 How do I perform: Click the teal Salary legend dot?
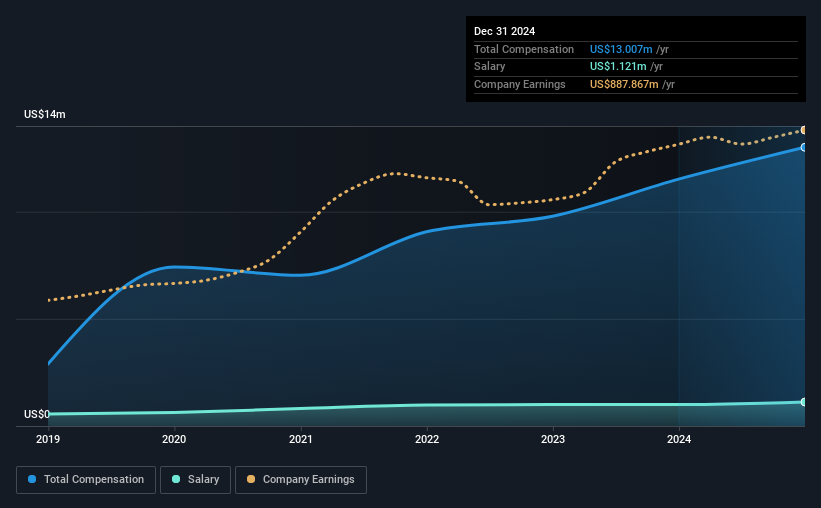176,479
